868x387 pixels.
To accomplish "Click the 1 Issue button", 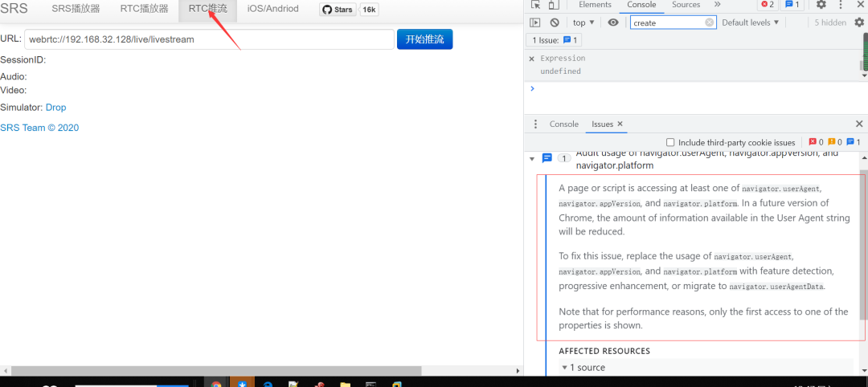I will click(554, 40).
